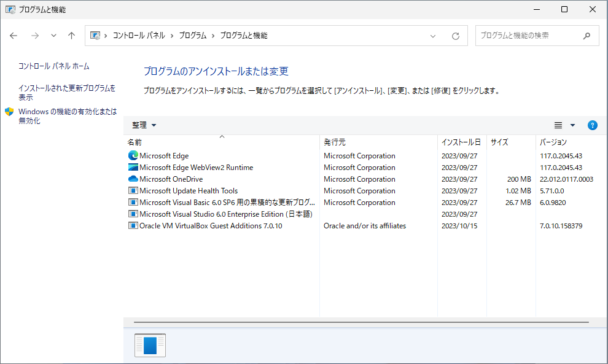
Task: Click the Edge WebView2 Runtime icon
Action: [133, 167]
